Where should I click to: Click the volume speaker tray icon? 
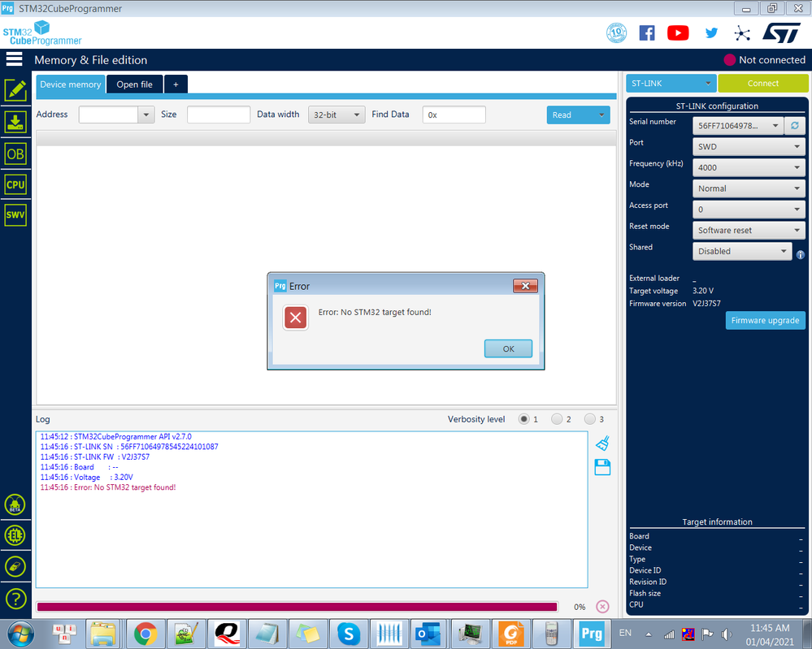coord(727,634)
